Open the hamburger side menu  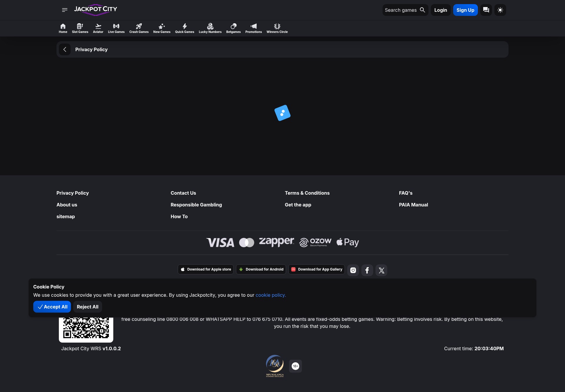65,10
